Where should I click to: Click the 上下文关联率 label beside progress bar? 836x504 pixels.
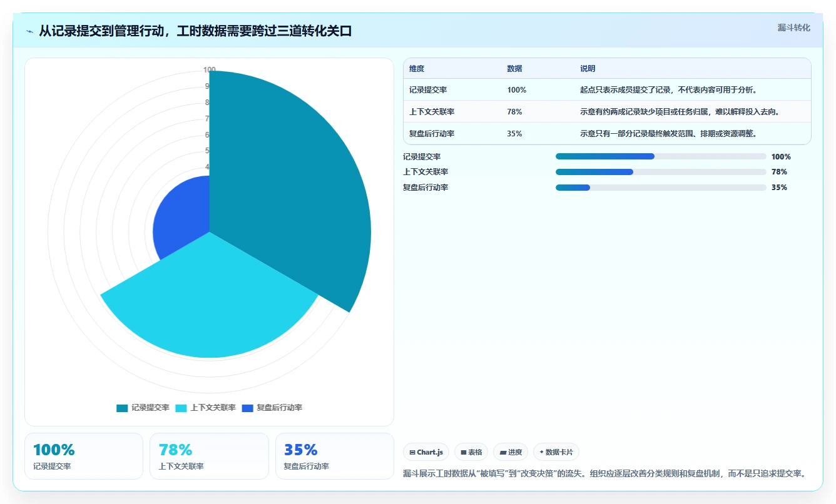pos(426,172)
